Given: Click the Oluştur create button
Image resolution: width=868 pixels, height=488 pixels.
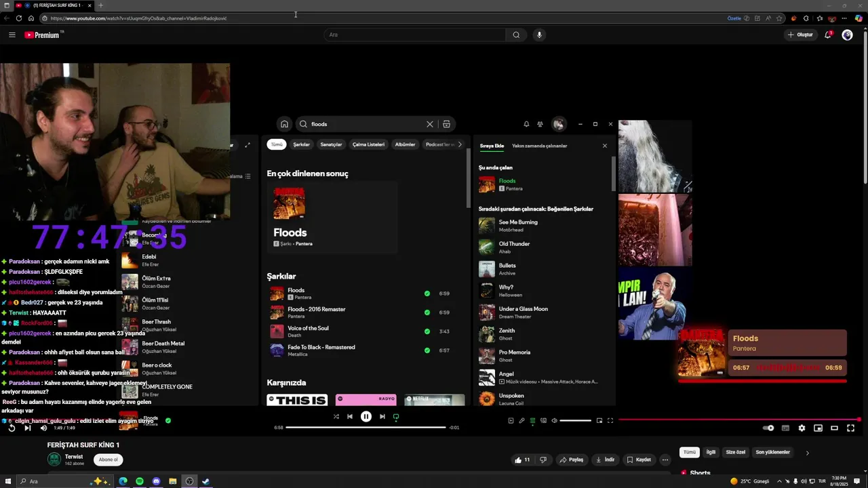Looking at the screenshot, I should coord(800,35).
